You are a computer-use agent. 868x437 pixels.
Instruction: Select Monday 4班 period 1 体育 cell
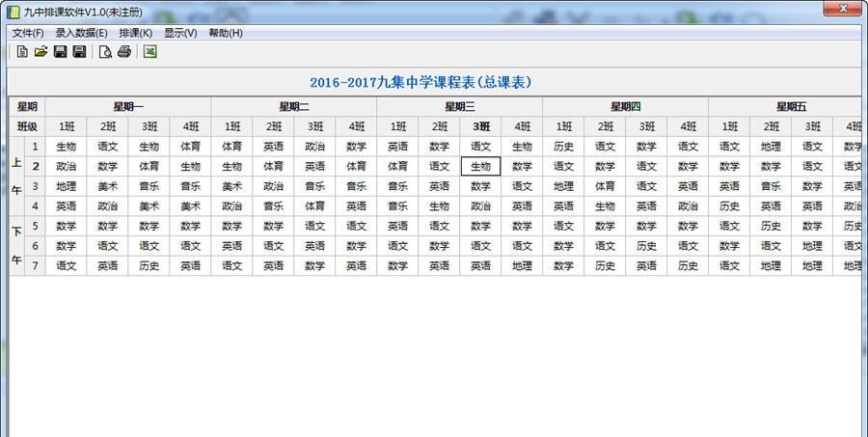pos(190,147)
